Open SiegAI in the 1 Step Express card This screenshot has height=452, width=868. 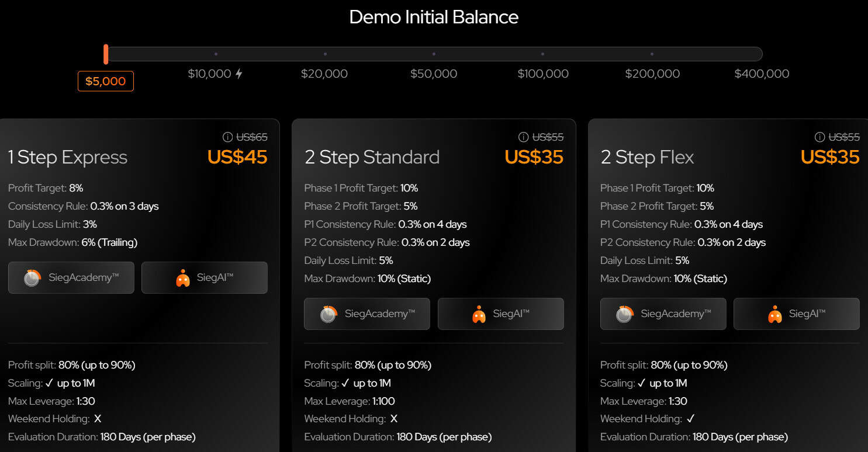pos(204,277)
